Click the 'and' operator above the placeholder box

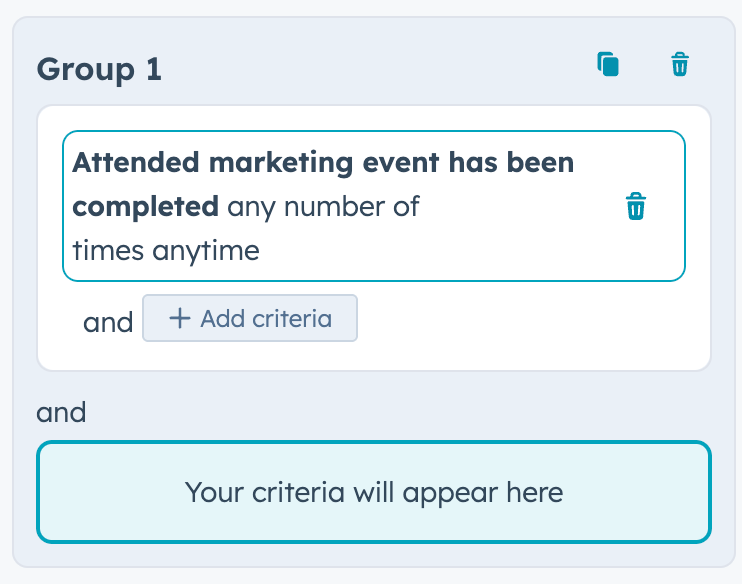click(x=61, y=412)
